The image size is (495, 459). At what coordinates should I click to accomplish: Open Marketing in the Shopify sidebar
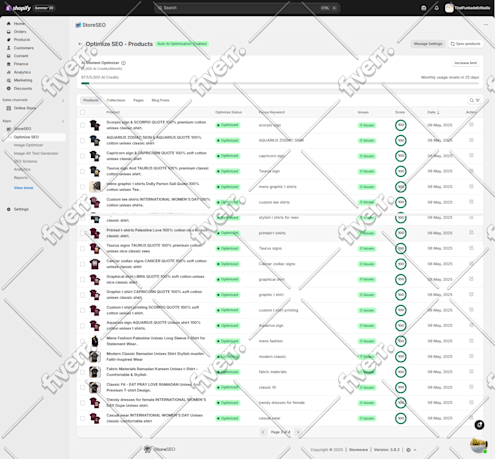coord(23,80)
